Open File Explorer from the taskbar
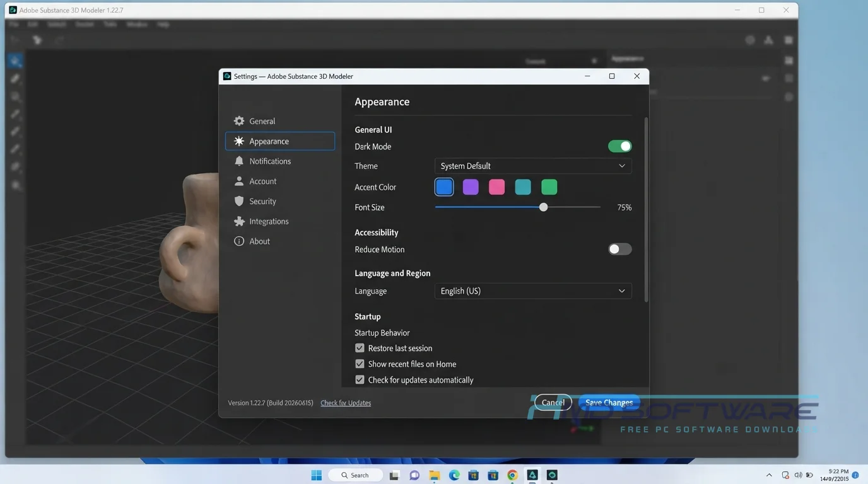The image size is (868, 484). point(435,475)
